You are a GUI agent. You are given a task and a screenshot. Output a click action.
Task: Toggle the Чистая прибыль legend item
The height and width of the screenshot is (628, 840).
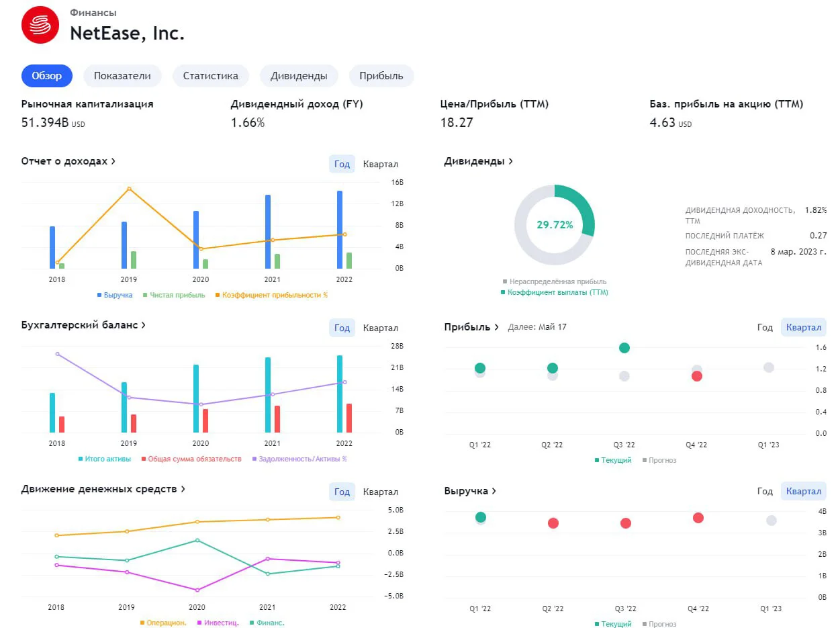tap(174, 295)
